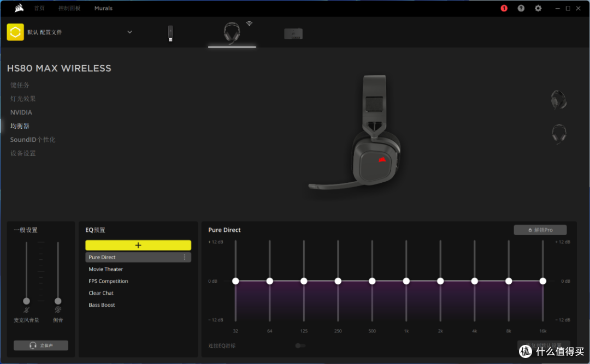Click the 2k EQ band handle

[x=440, y=281]
